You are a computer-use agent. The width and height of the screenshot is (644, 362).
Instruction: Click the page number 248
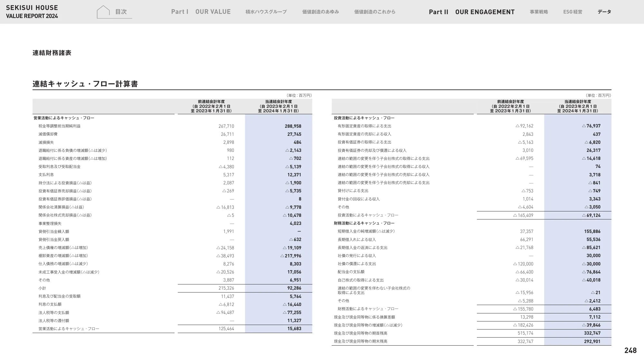coord(630,350)
